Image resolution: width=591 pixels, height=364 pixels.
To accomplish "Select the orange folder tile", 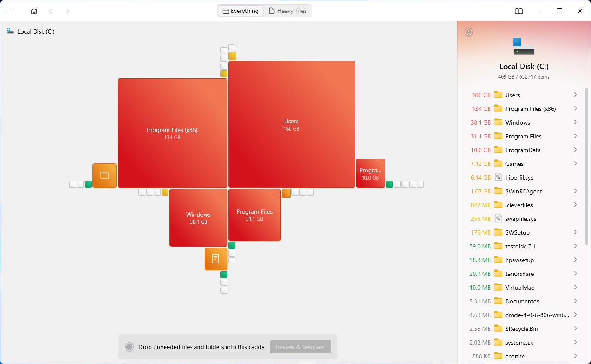I will click(104, 175).
